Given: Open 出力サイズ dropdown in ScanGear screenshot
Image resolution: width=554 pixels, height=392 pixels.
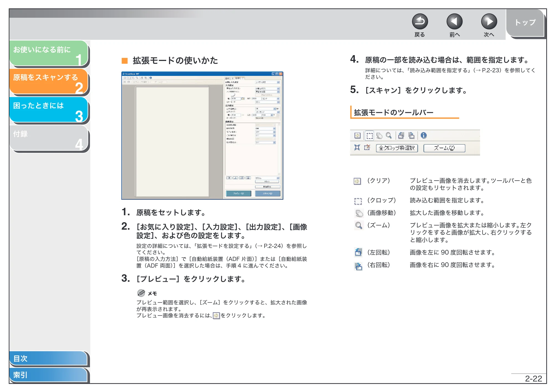Looking at the screenshot, I should (267, 112).
